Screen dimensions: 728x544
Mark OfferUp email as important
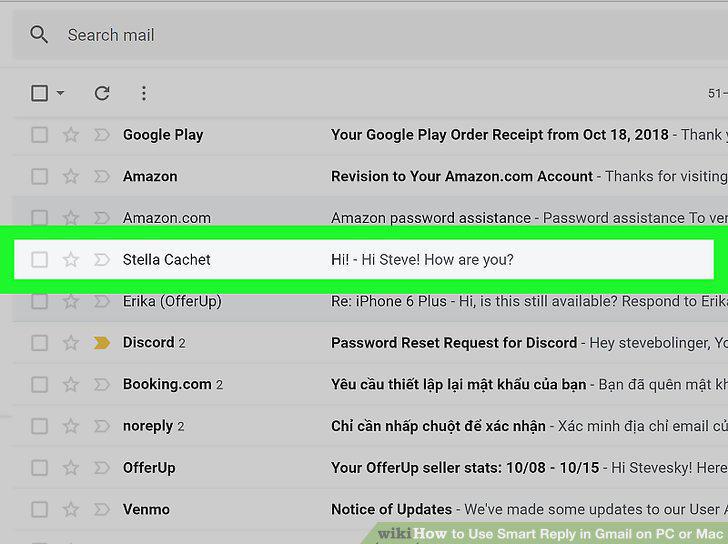pyautogui.click(x=102, y=467)
